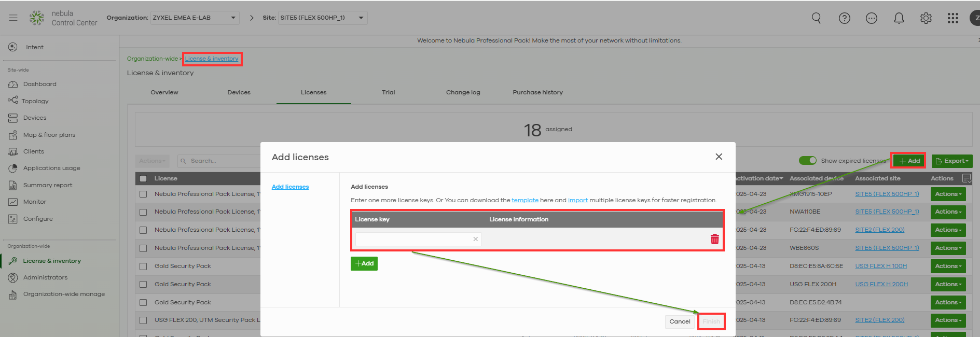
Task: Open Topology in the sidebar
Action: (35, 101)
